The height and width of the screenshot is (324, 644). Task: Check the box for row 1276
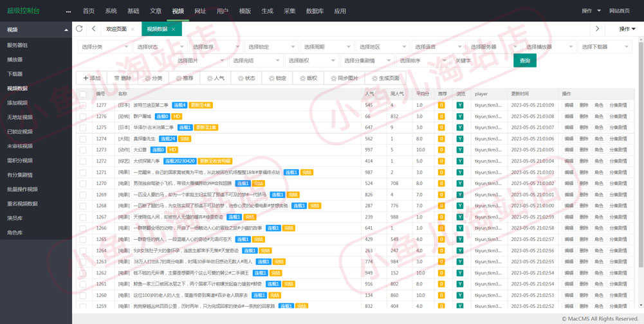click(x=83, y=116)
